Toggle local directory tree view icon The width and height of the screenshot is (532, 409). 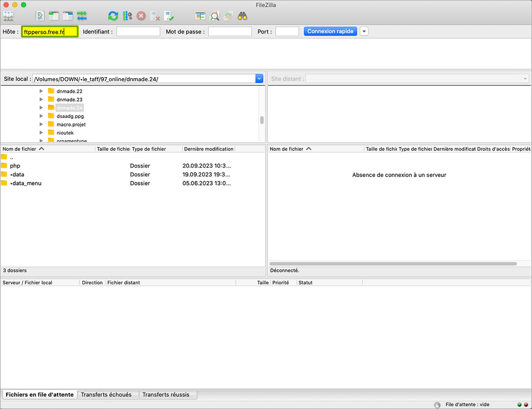[54, 16]
